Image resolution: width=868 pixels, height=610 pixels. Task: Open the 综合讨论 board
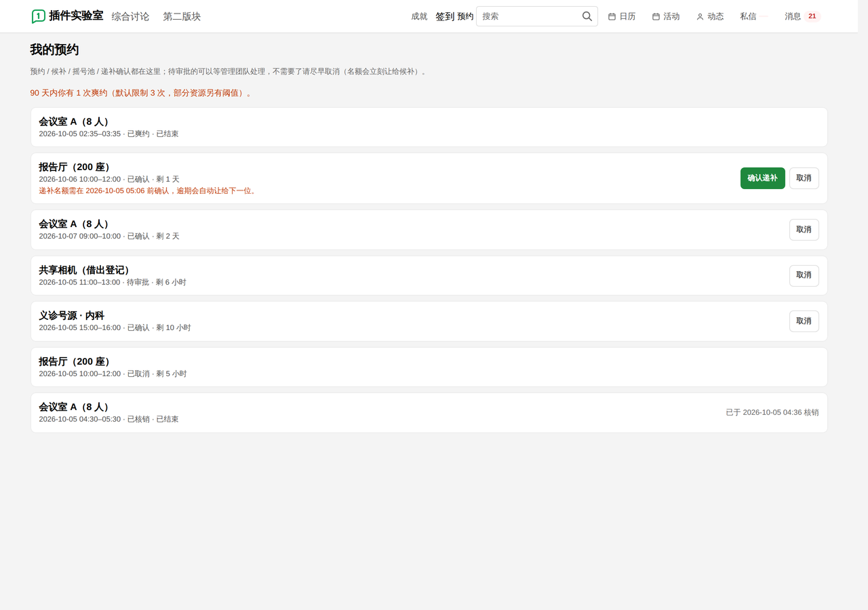(x=130, y=16)
